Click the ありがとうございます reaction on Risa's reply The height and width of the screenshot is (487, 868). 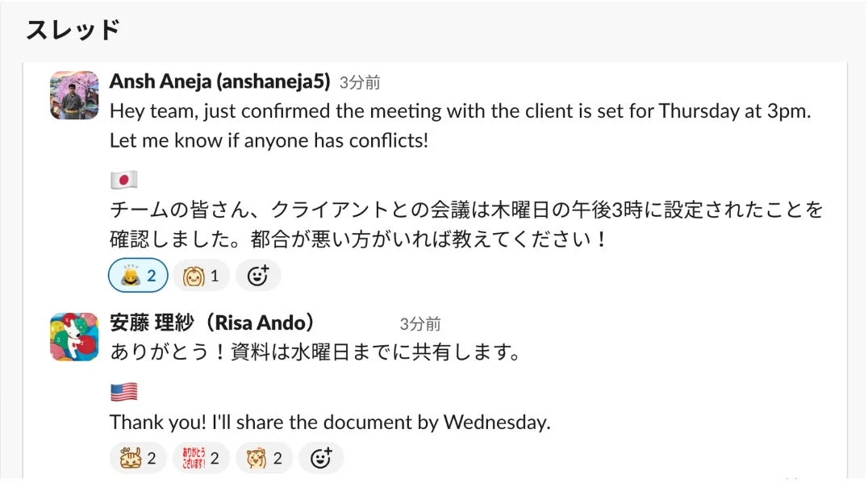200,457
